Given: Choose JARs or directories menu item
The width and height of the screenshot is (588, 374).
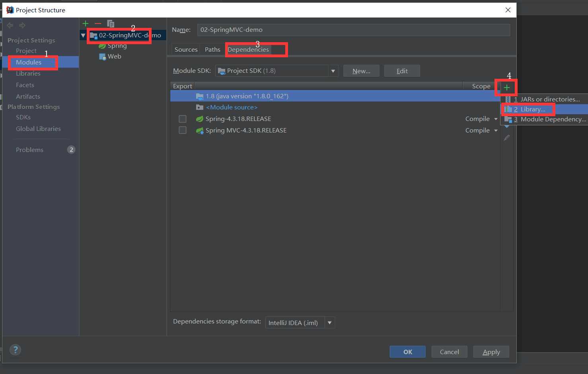Looking at the screenshot, I should tap(544, 99).
